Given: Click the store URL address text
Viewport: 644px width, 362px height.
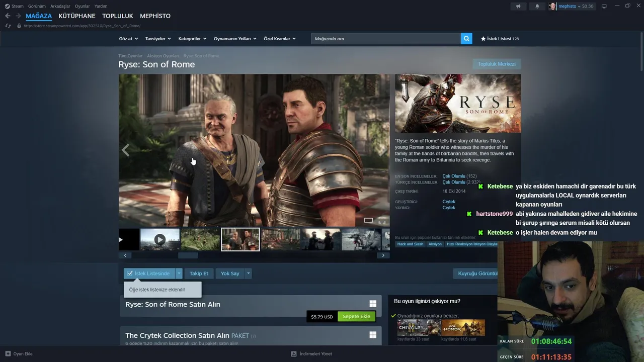Looking at the screenshot, I should pos(82,26).
